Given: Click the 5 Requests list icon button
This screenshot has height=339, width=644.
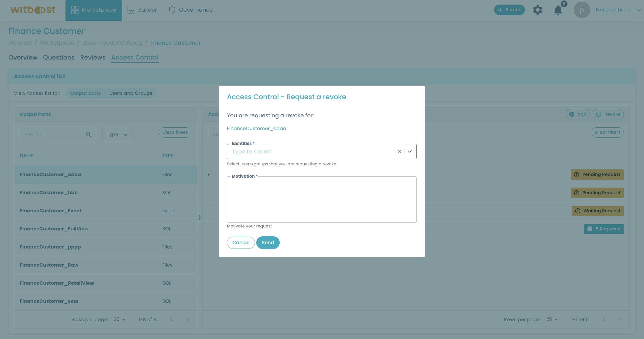Looking at the screenshot, I should (590, 229).
